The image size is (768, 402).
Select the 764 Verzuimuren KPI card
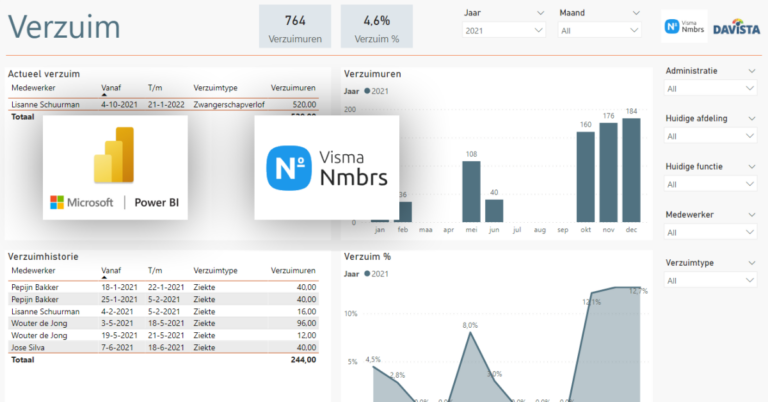295,26
